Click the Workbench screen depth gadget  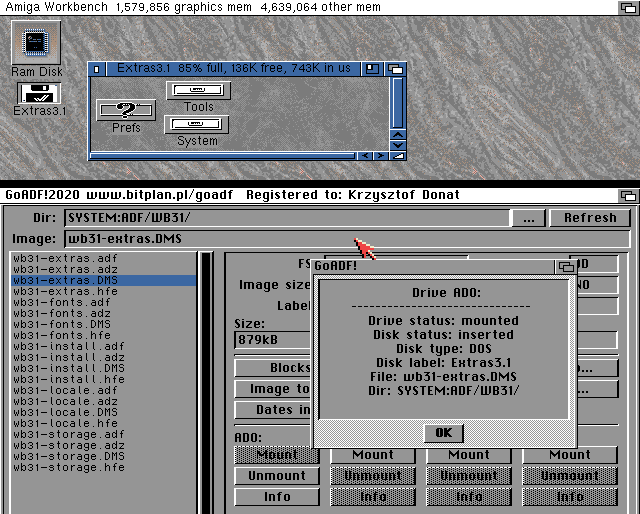629,8
